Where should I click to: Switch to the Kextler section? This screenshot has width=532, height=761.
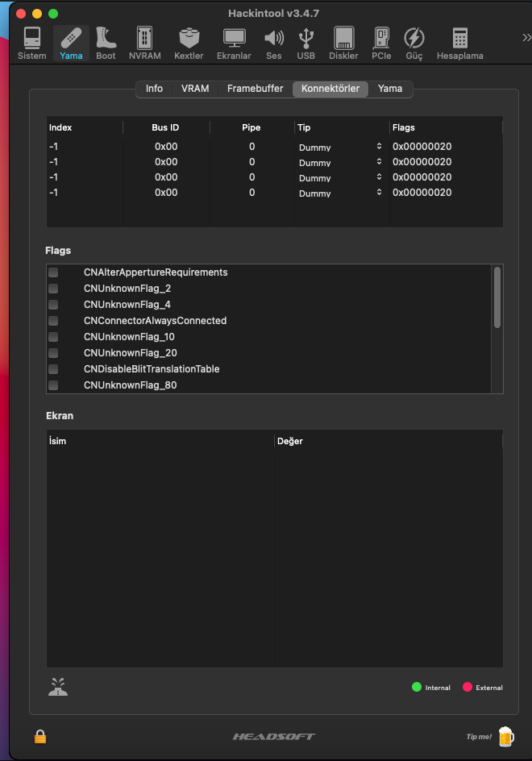189,43
